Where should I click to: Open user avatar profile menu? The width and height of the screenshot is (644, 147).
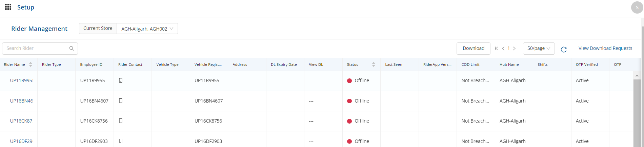(637, 7)
